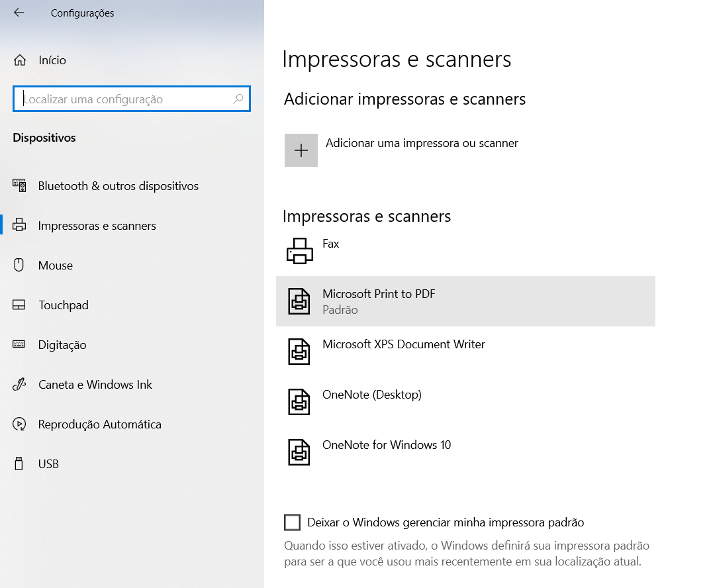
Task: Click the Mouse icon in sidebar
Action: click(x=19, y=265)
